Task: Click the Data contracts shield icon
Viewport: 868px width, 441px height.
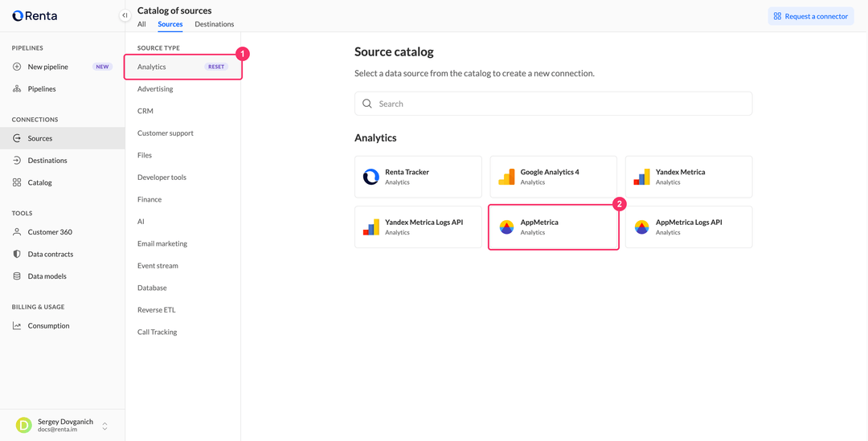Action: point(17,254)
